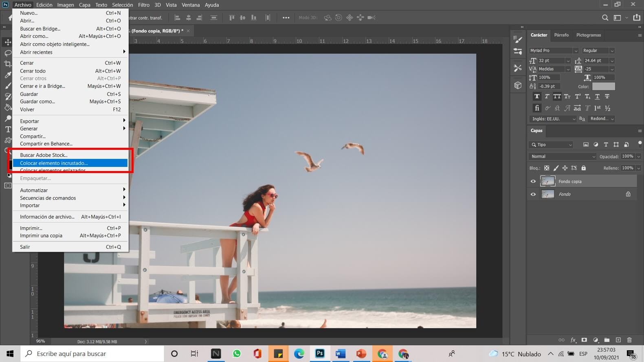The height and width of the screenshot is (362, 644).
Task: Delete layer using the trash icon
Action: coord(629,340)
